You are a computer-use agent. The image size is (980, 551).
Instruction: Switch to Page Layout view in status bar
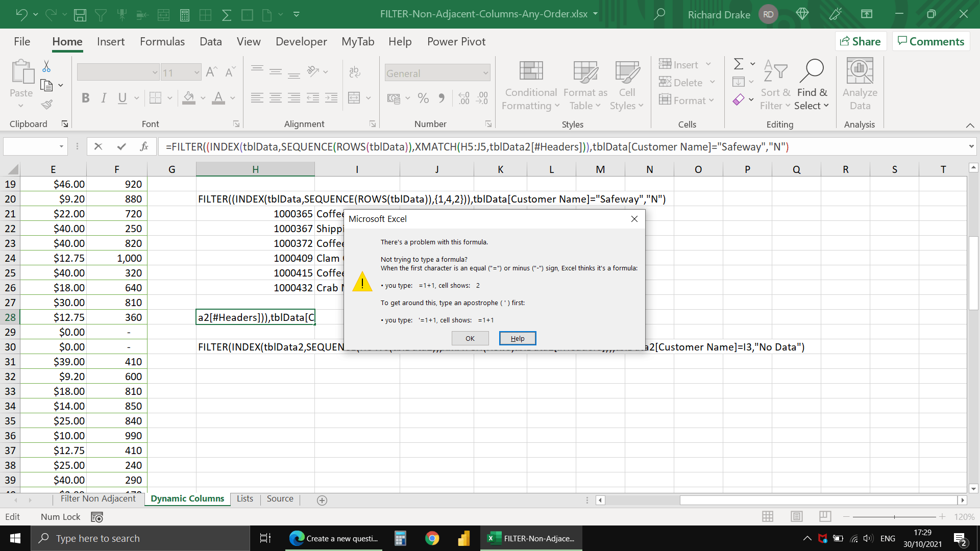[x=797, y=517]
